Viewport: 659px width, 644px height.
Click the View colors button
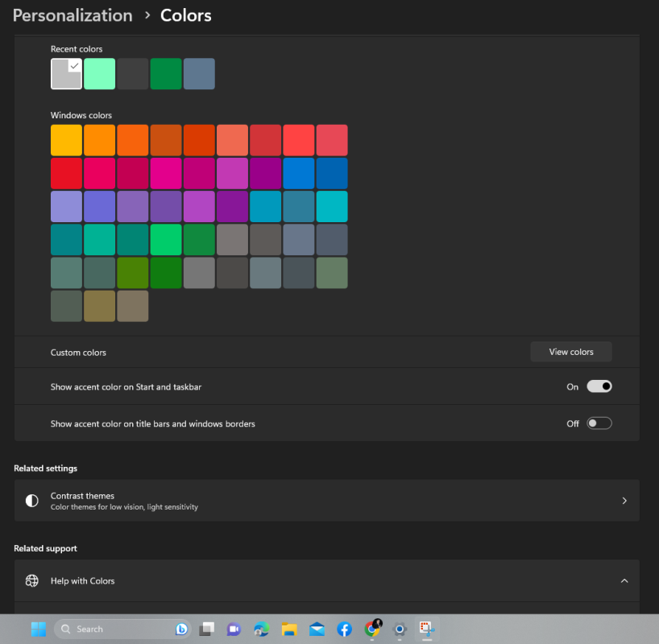[x=570, y=352]
